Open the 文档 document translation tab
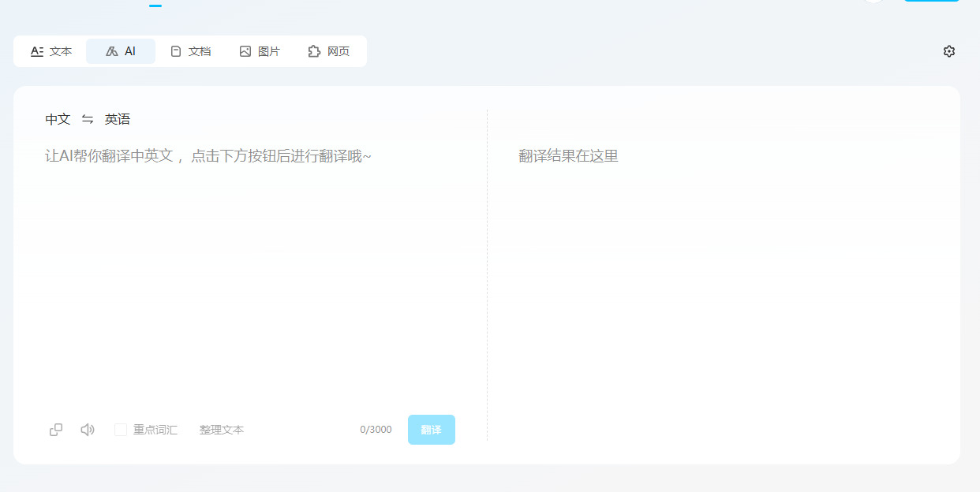This screenshot has height=492, width=980. pyautogui.click(x=190, y=51)
